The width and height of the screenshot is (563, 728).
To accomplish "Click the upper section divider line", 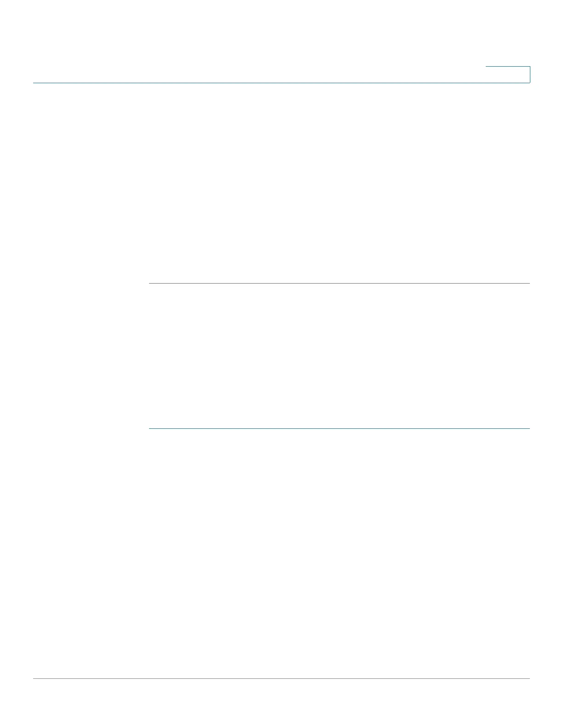I will [339, 284].
